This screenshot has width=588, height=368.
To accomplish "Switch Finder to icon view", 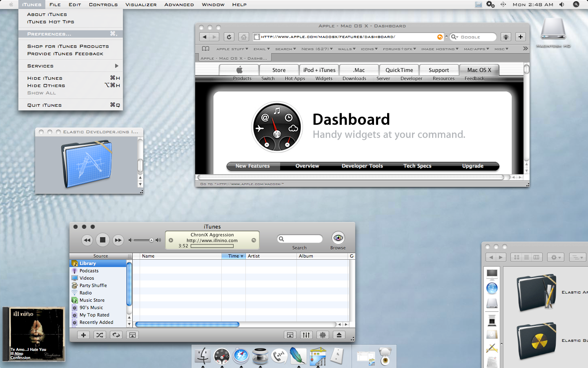I will click(517, 257).
